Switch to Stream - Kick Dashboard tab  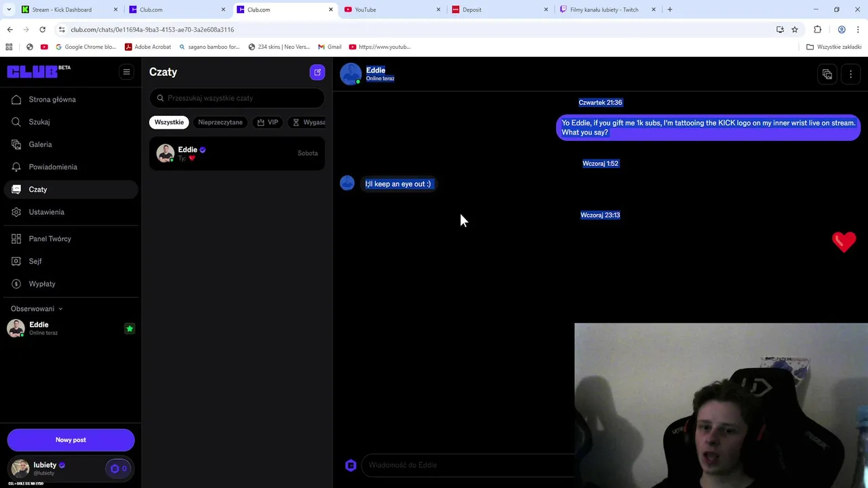pyautogui.click(x=70, y=9)
